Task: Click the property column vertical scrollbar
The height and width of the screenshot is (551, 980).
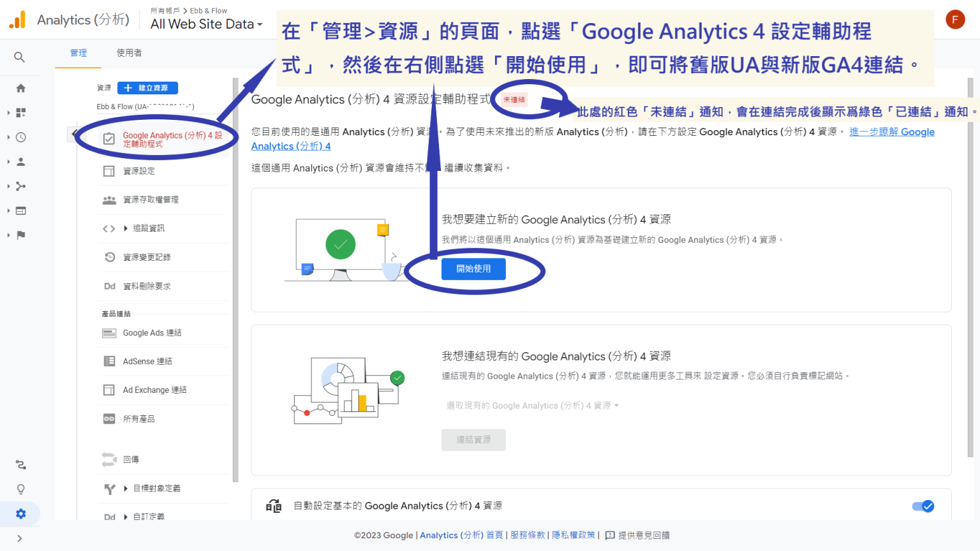Action: 235,279
